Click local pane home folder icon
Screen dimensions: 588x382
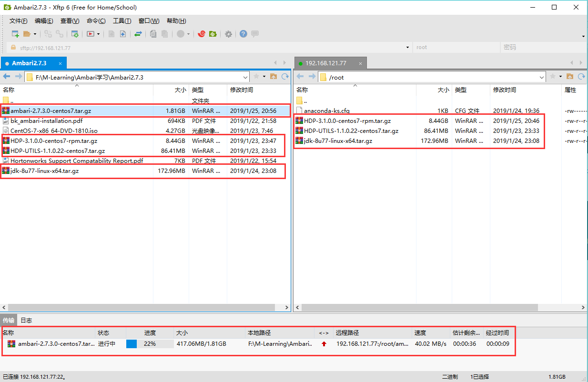point(274,76)
